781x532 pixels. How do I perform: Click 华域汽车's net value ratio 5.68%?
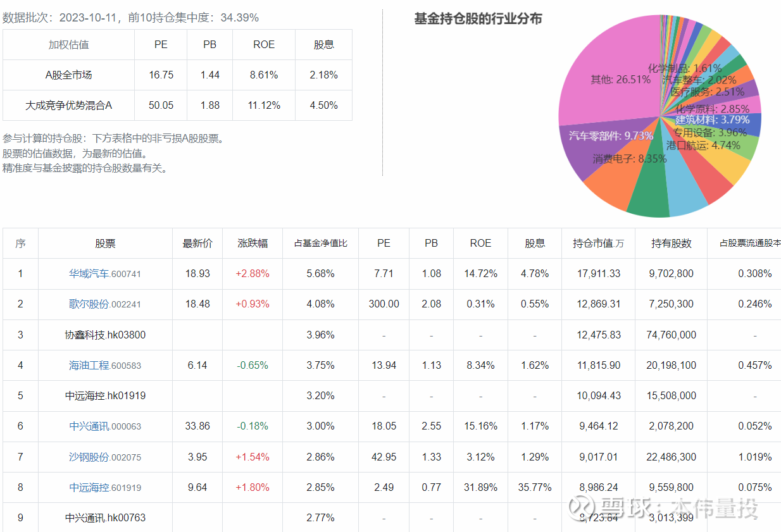click(320, 274)
